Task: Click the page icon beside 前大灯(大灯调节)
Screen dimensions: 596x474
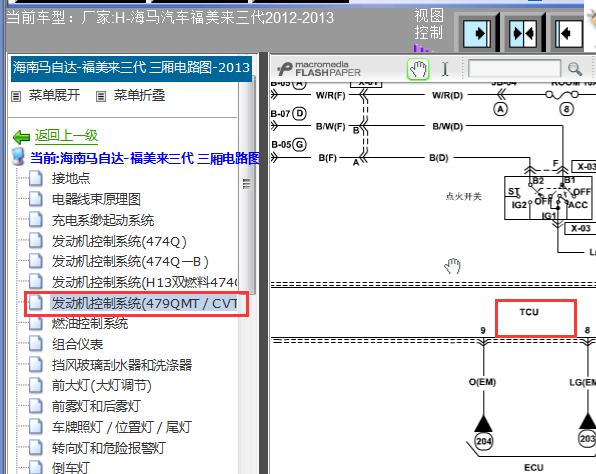Action: point(36,385)
